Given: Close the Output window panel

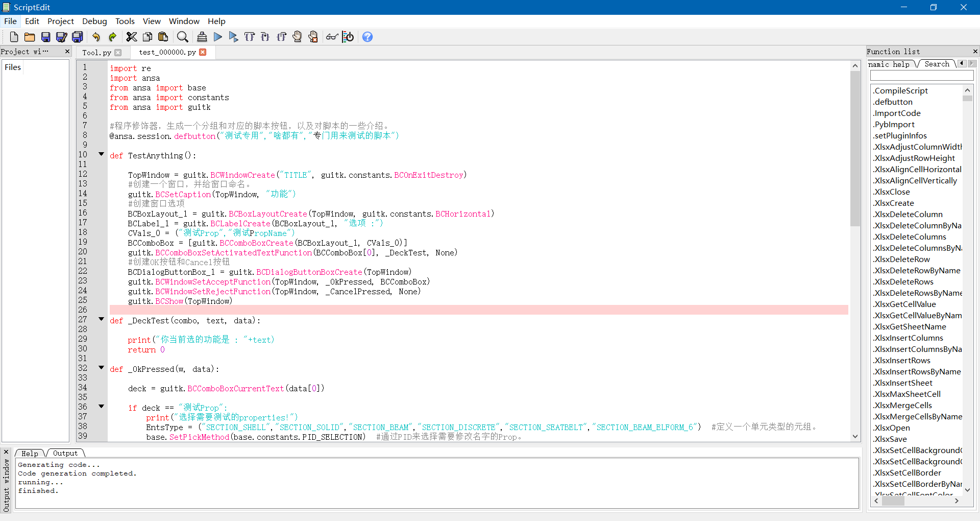Looking at the screenshot, I should pos(6,452).
